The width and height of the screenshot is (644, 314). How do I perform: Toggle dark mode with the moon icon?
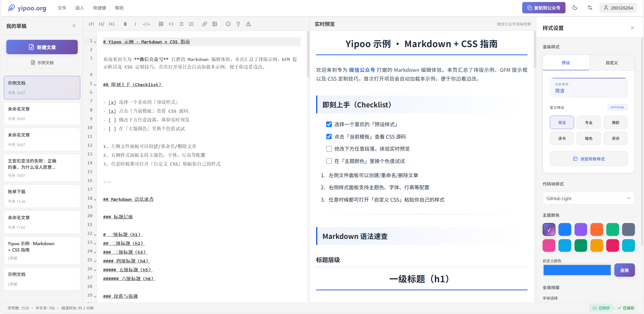(x=575, y=8)
